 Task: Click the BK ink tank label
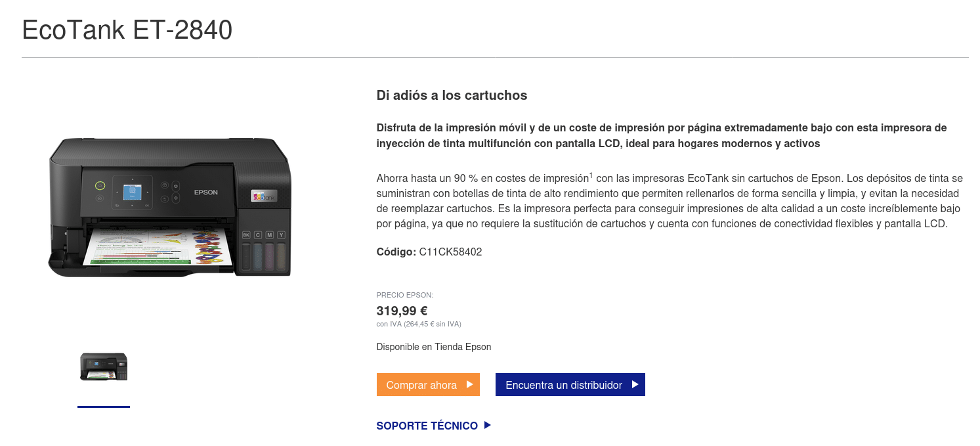247,234
